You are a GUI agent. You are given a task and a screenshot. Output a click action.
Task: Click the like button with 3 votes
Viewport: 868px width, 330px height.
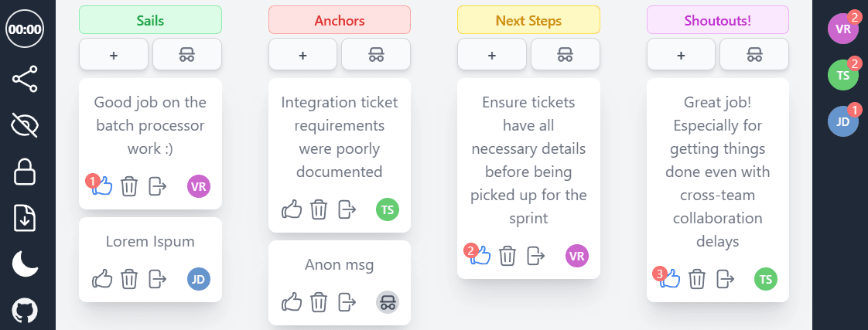pyautogui.click(x=668, y=278)
